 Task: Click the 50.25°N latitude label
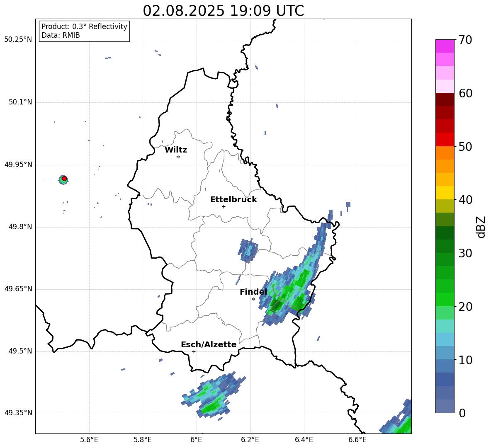coord(18,40)
